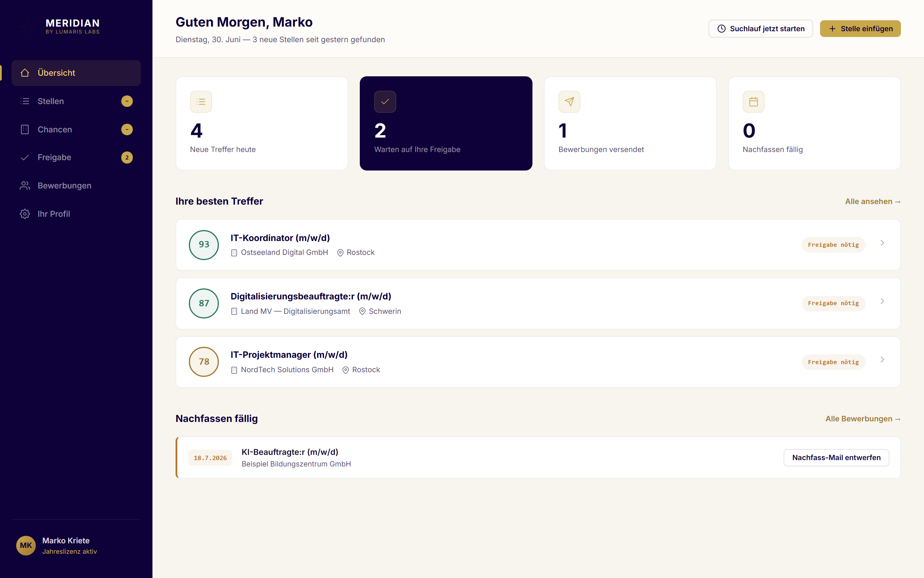Open the Bewerbungen versendet card
Viewport: 924px width, 578px height.
pyautogui.click(x=630, y=123)
